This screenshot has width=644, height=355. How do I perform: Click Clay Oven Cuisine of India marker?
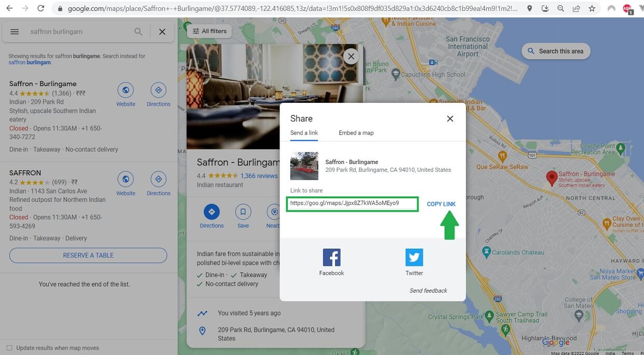coord(606,223)
